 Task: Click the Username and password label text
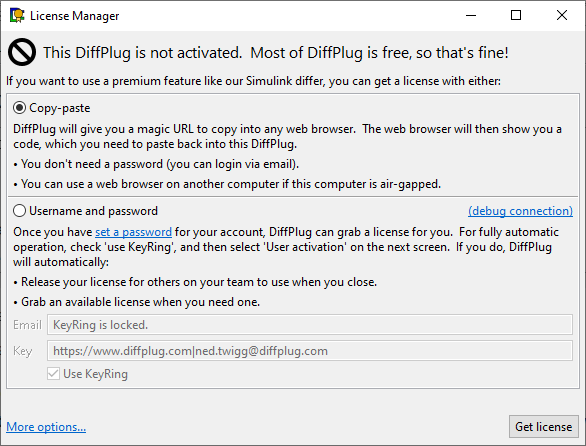coord(93,211)
